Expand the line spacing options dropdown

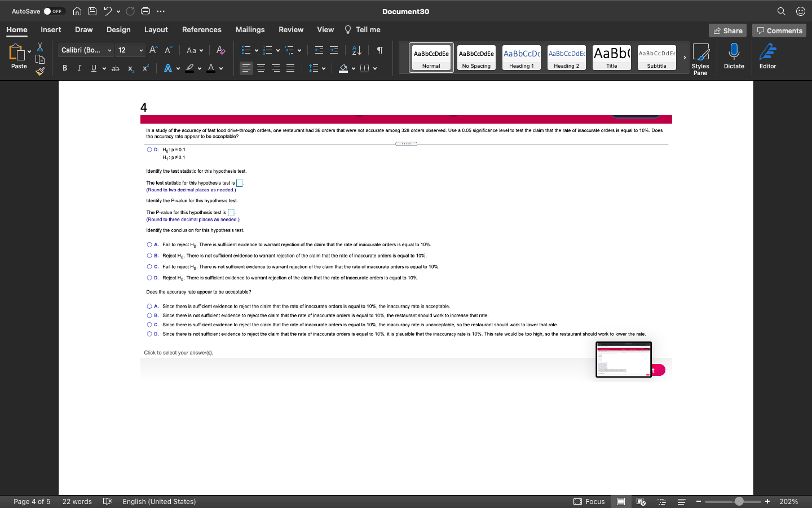(323, 68)
